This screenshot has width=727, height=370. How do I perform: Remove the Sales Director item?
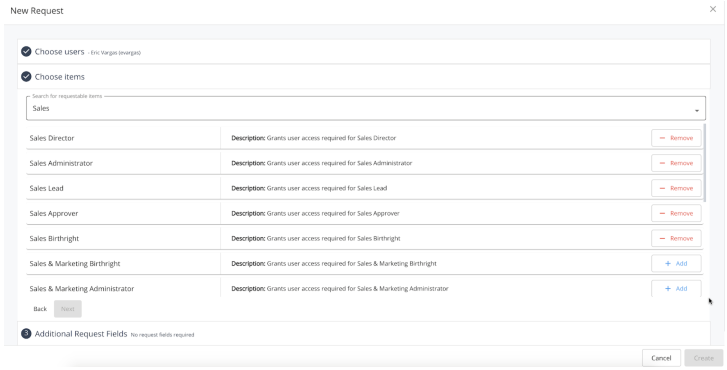676,138
